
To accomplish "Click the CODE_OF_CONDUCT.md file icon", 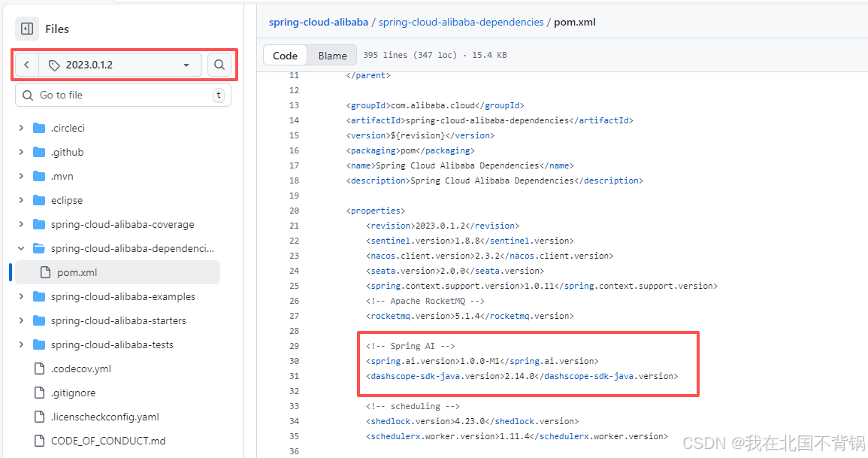I will (x=39, y=441).
